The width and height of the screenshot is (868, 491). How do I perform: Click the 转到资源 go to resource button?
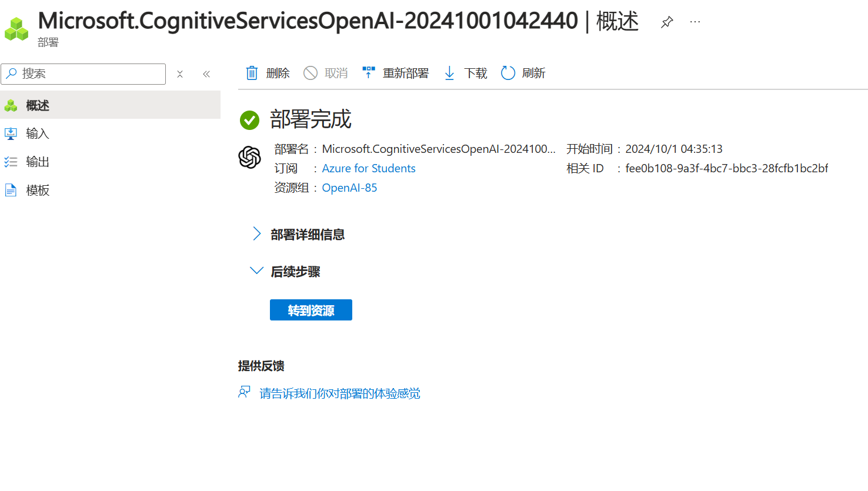pyautogui.click(x=311, y=310)
